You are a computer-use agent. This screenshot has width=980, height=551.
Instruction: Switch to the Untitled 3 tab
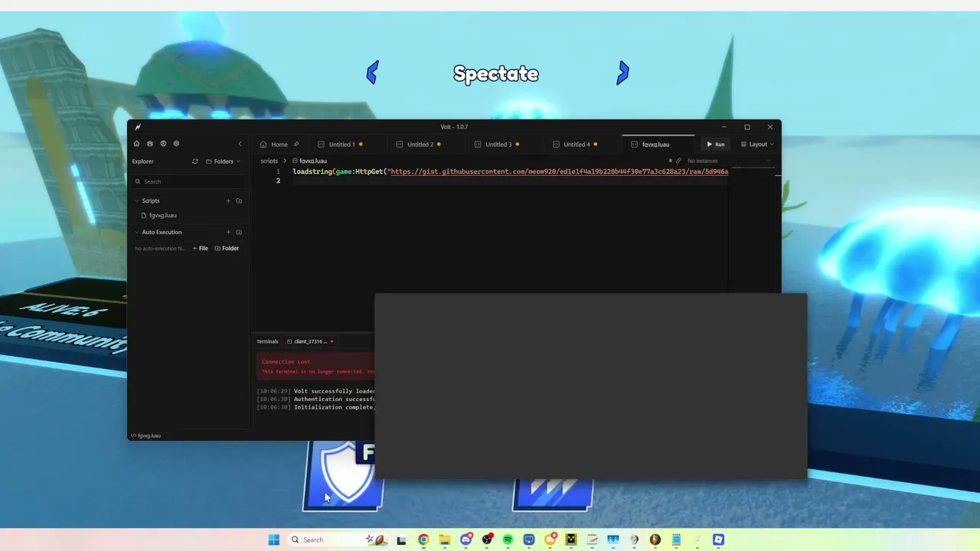coord(498,144)
